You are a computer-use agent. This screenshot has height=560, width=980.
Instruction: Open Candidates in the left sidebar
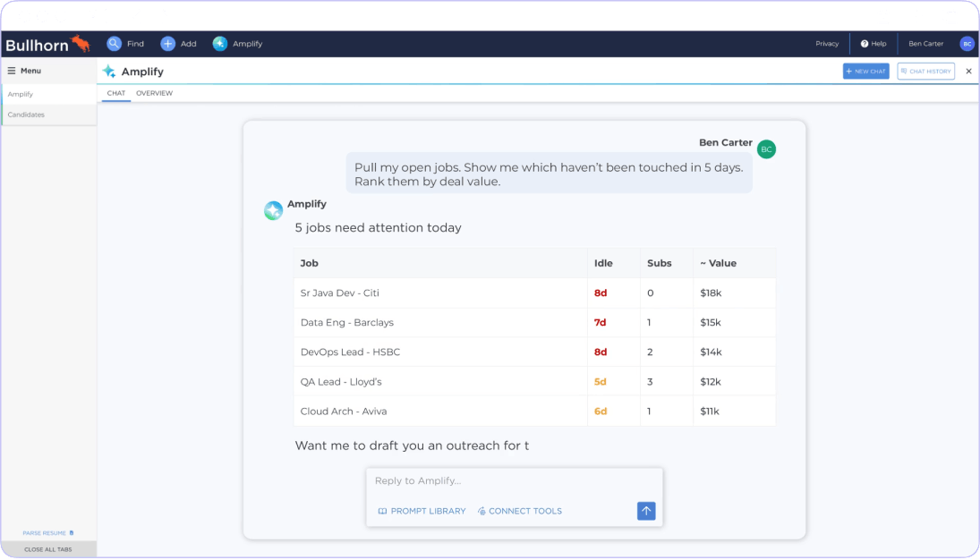[49, 115]
